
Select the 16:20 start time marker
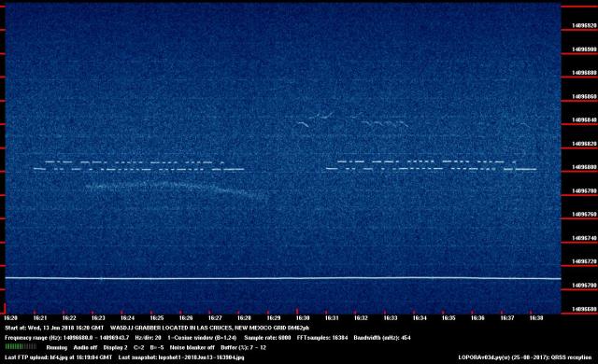[x=10, y=318]
